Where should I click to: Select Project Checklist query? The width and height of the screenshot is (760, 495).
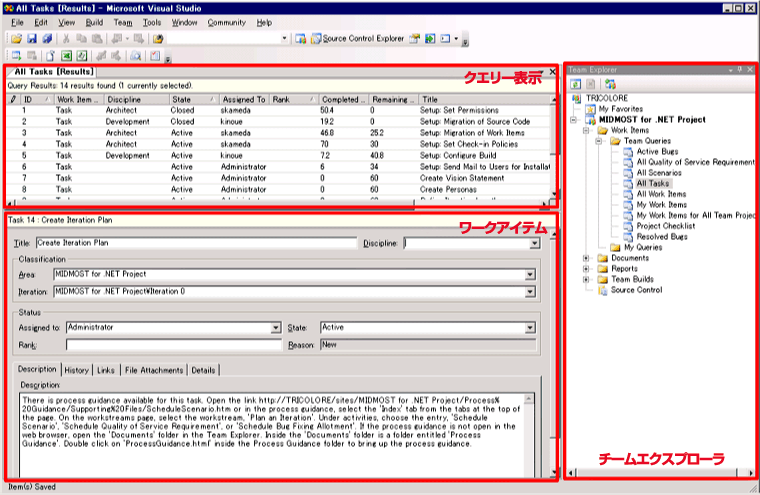[665, 226]
